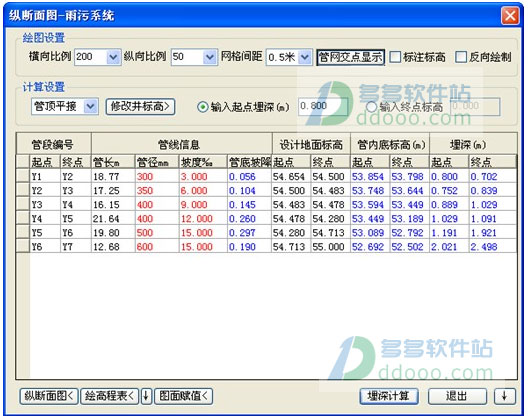Click the 绘高程表< button
528x419 pixels.
click(109, 396)
